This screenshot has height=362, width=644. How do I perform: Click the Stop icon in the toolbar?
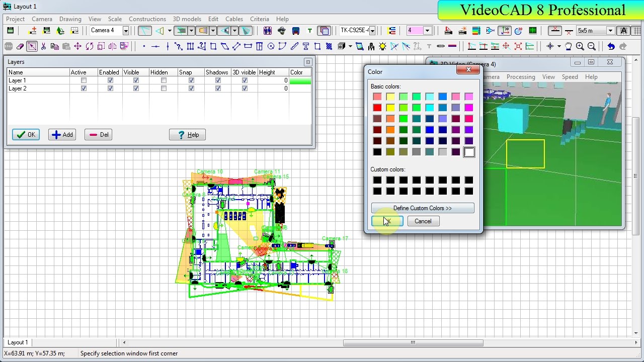tap(9, 46)
